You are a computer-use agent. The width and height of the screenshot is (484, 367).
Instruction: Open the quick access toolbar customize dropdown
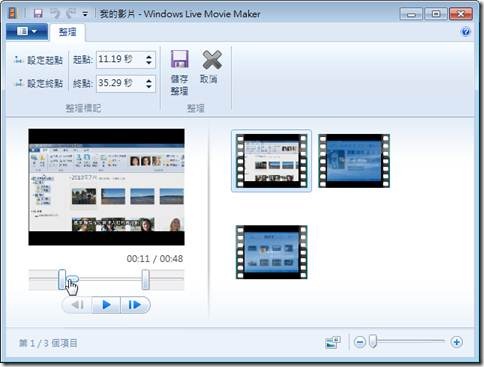click(x=85, y=14)
